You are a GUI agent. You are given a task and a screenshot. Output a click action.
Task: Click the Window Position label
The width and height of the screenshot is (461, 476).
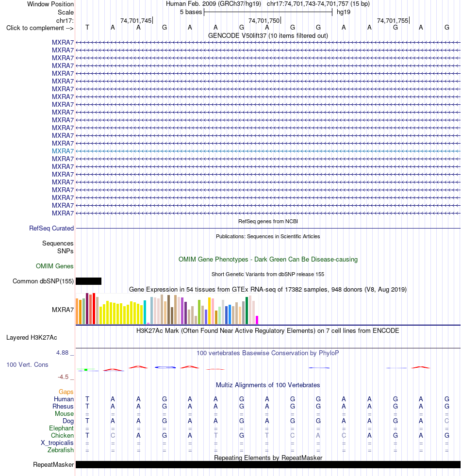(x=50, y=4)
